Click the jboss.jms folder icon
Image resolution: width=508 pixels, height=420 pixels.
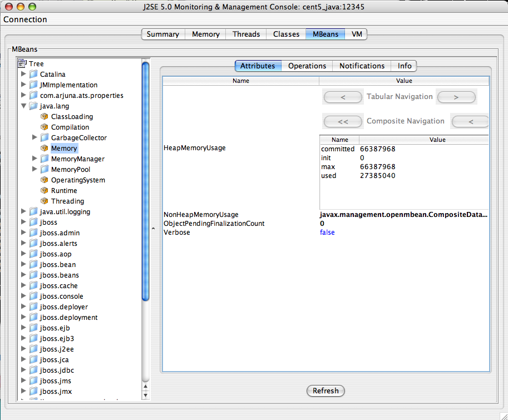click(33, 381)
